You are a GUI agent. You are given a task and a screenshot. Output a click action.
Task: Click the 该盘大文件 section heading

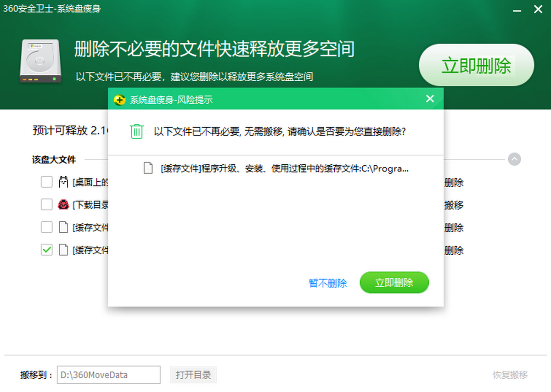point(54,160)
